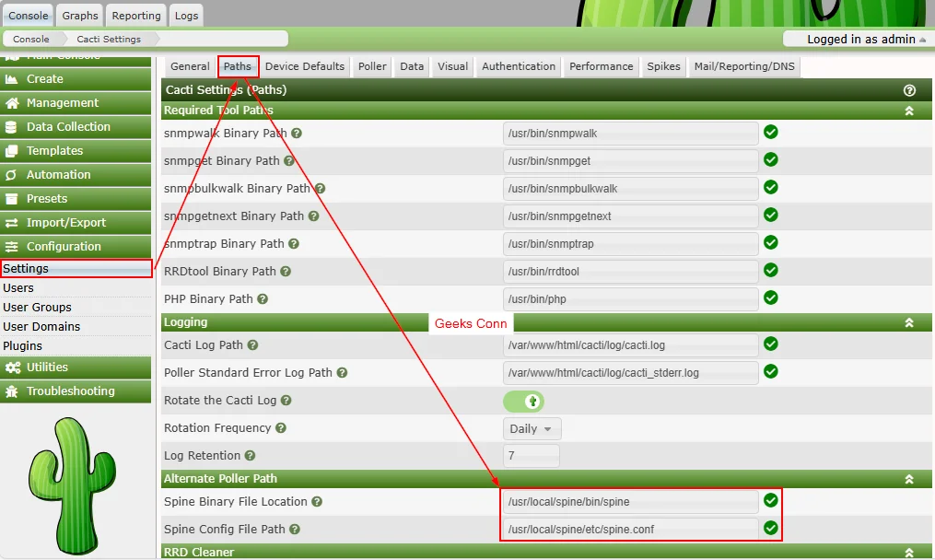Click help icon beside snmpwalk Binary Path

click(297, 134)
